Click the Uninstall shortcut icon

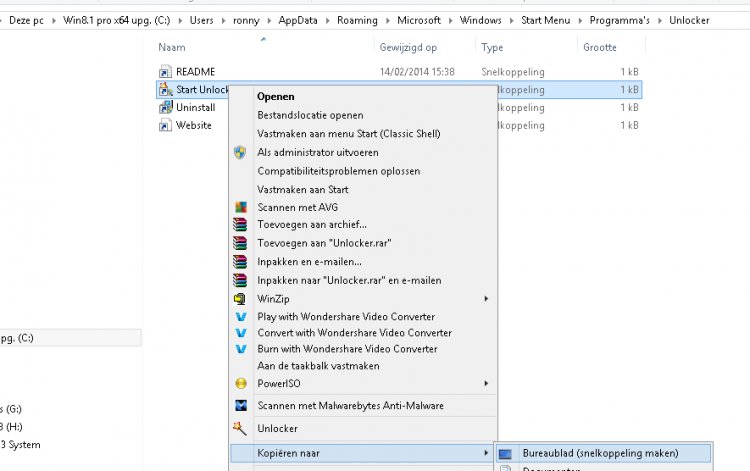coord(166,108)
